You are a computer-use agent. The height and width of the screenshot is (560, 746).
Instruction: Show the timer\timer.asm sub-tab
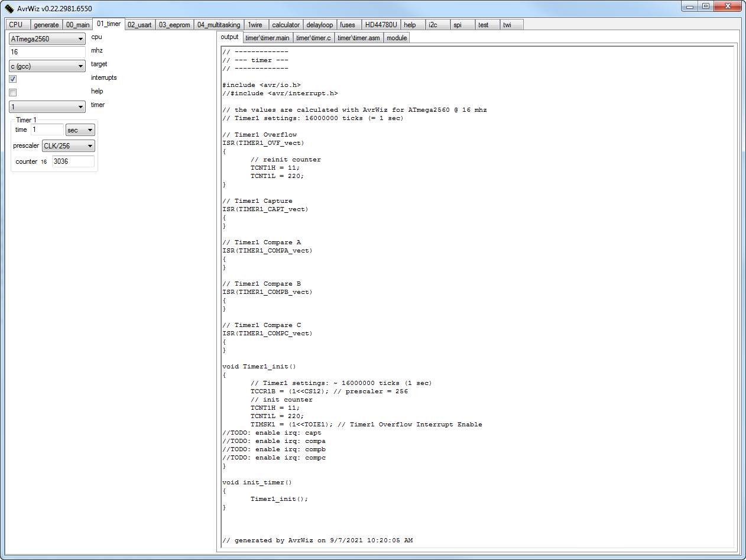pyautogui.click(x=359, y=38)
